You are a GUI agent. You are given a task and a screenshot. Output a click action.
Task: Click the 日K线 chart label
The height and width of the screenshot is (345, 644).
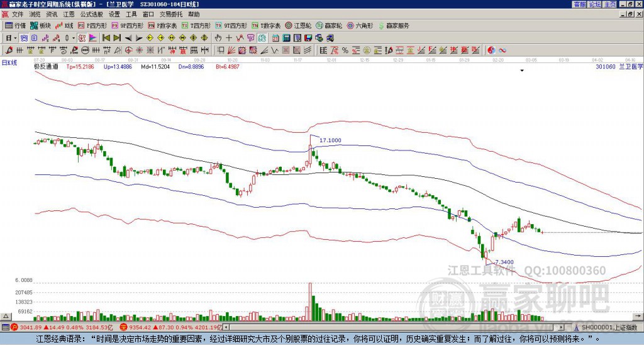point(9,63)
